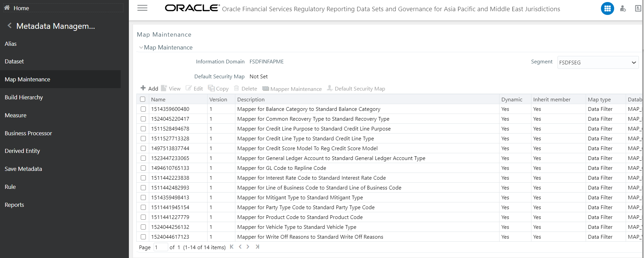644x258 pixels.
Task: Click the Add button label
Action: [x=153, y=88]
